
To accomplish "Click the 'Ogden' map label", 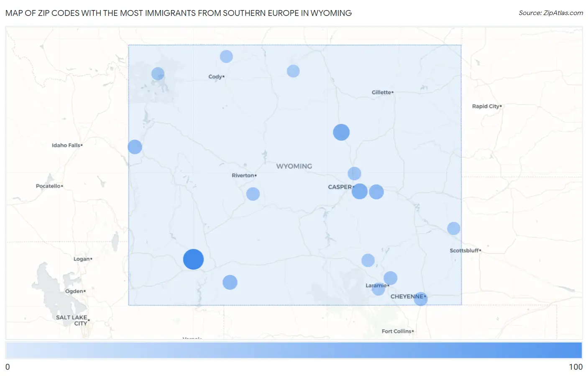I will click(74, 291).
